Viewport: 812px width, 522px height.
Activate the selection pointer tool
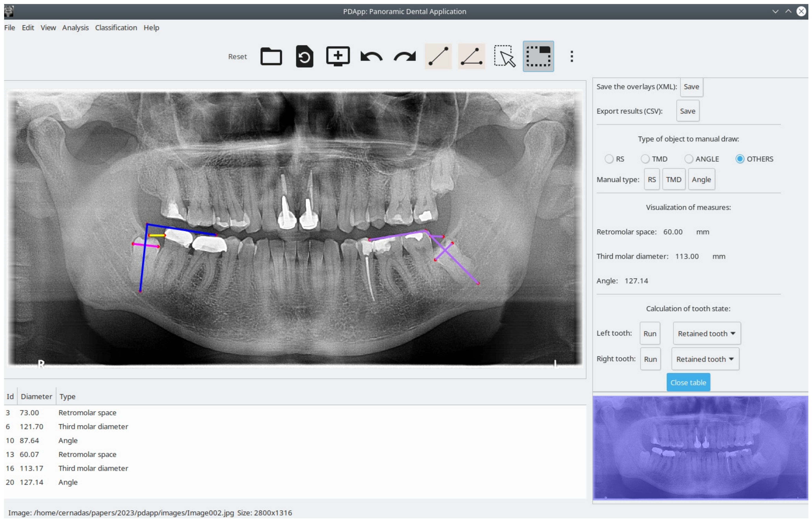point(505,56)
